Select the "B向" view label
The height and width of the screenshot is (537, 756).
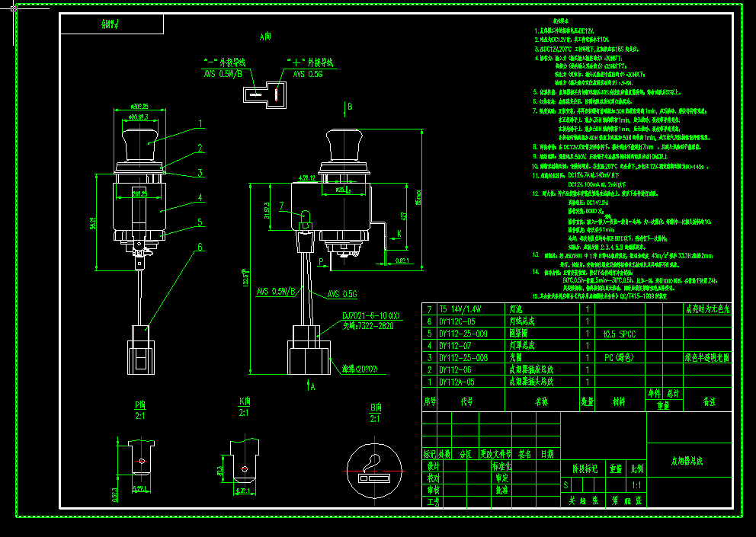coord(375,408)
